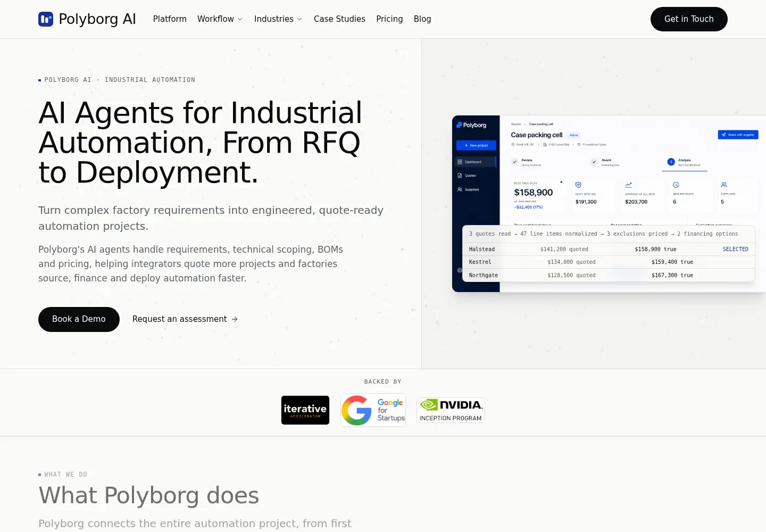This screenshot has width=766, height=532.
Task: Select the Dashboard grid icon in the preview sidebar
Action: [460, 162]
